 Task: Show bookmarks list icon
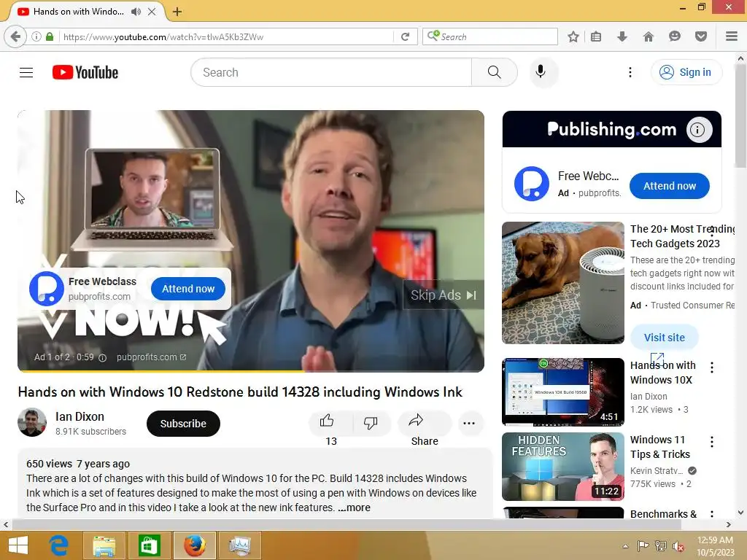click(596, 36)
